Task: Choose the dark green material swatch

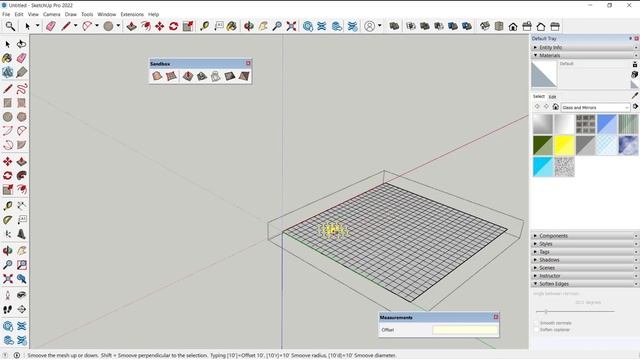Action: click(x=543, y=145)
